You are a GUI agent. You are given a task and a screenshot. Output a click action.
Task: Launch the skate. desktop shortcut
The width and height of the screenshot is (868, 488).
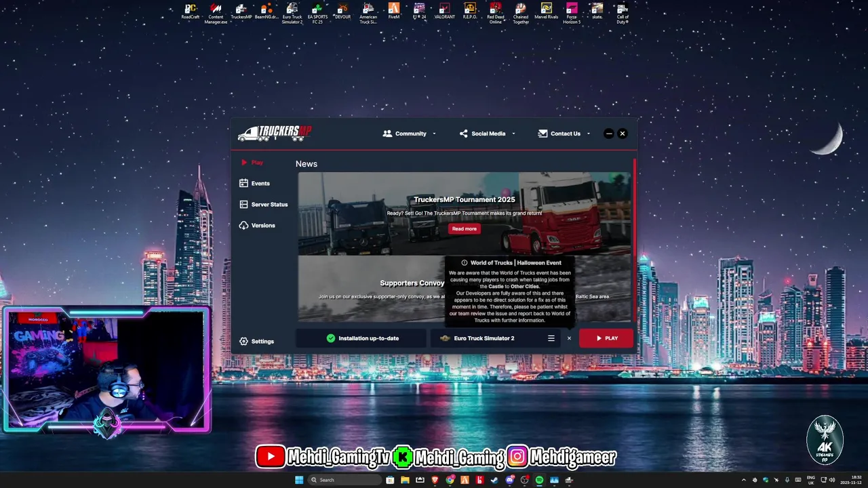[597, 12]
